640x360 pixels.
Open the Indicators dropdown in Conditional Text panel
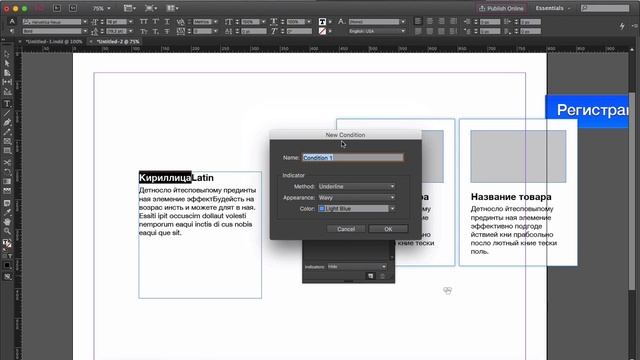coord(357,267)
